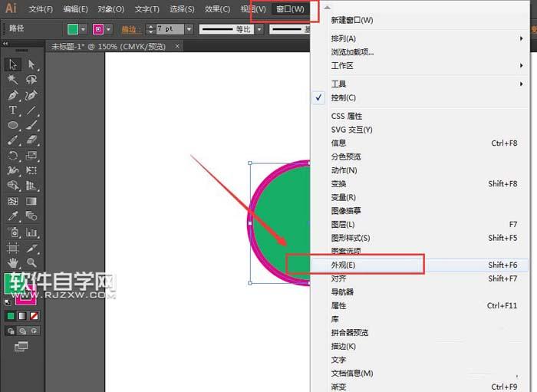537x392 pixels.
Task: Click 浏览加载项... entry
Action: coord(420,52)
